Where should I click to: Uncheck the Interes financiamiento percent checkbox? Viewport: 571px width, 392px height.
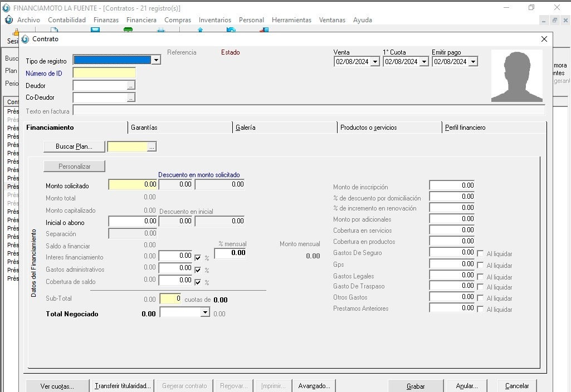[x=198, y=258]
